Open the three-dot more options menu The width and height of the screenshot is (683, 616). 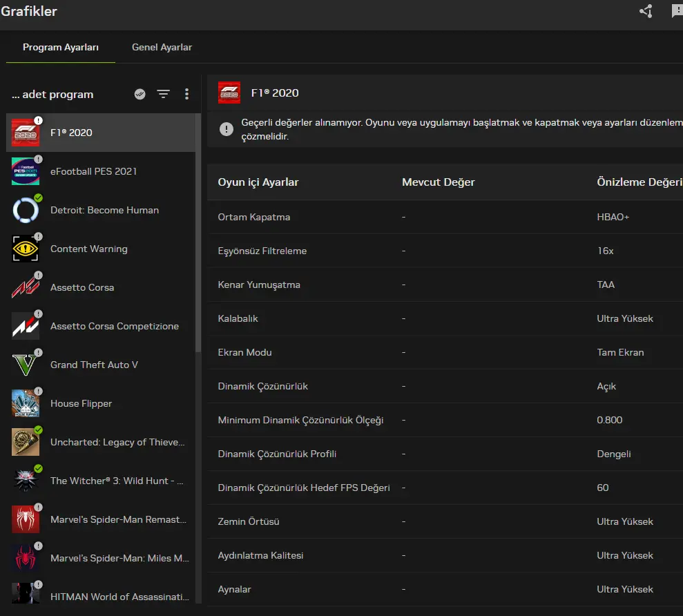[186, 94]
